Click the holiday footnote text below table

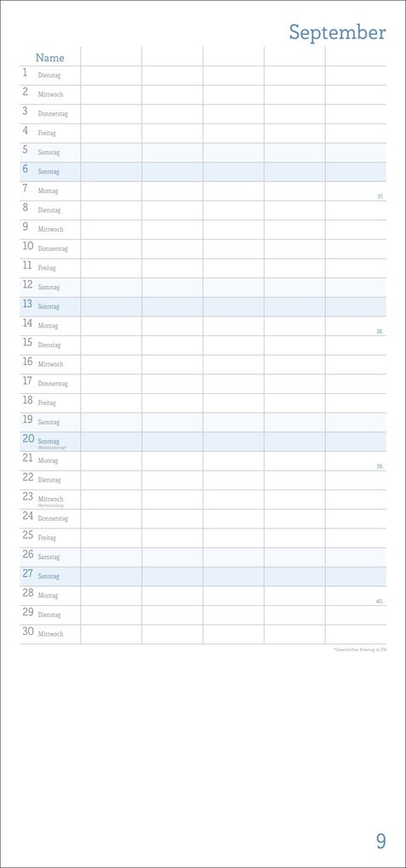tap(359, 649)
